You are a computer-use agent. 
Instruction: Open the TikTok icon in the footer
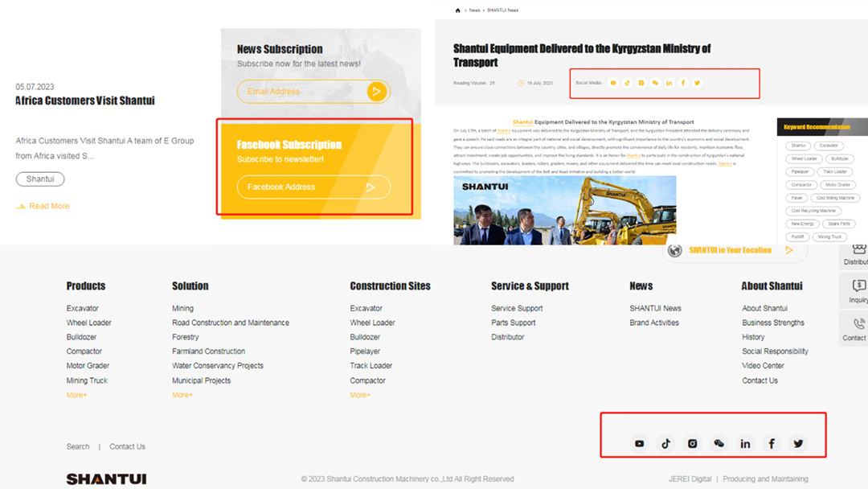click(x=666, y=444)
